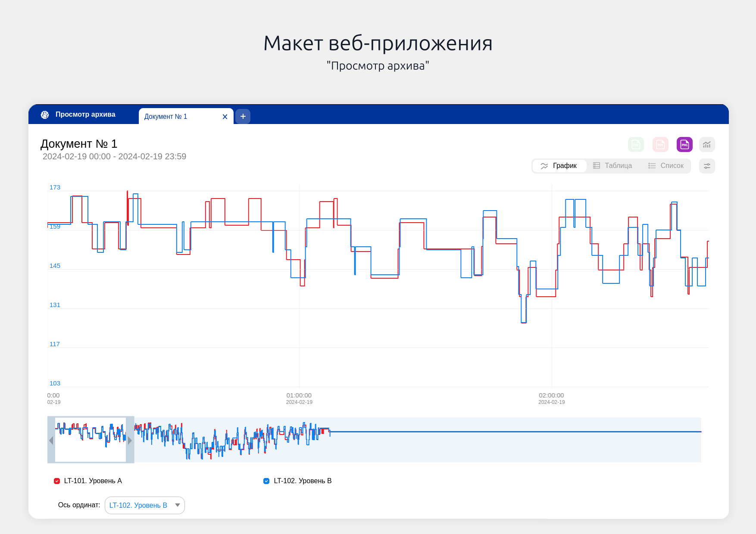Uncheck LT-102. Уровень B series
Image resolution: width=756 pixels, height=534 pixels.
pos(266,481)
